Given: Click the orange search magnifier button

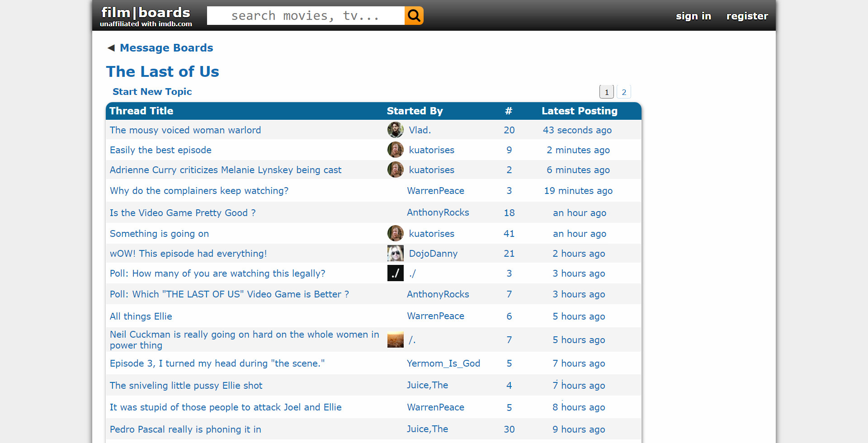Looking at the screenshot, I should click(x=414, y=16).
